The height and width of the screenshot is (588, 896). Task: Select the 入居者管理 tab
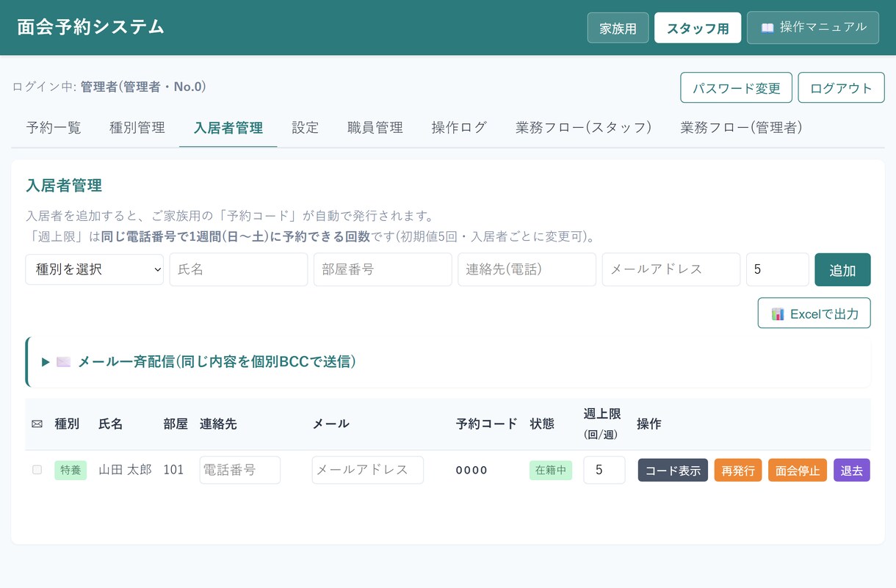coord(228,128)
